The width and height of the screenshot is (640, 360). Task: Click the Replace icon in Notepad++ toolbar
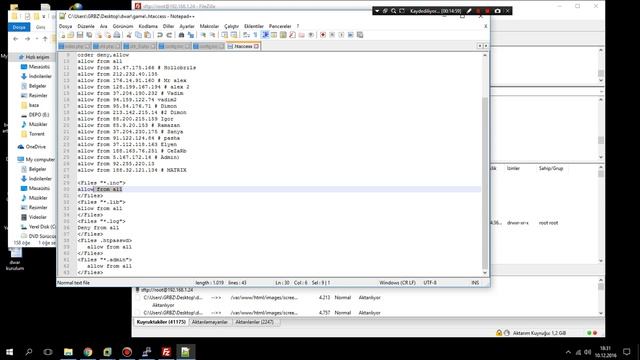(191, 35)
